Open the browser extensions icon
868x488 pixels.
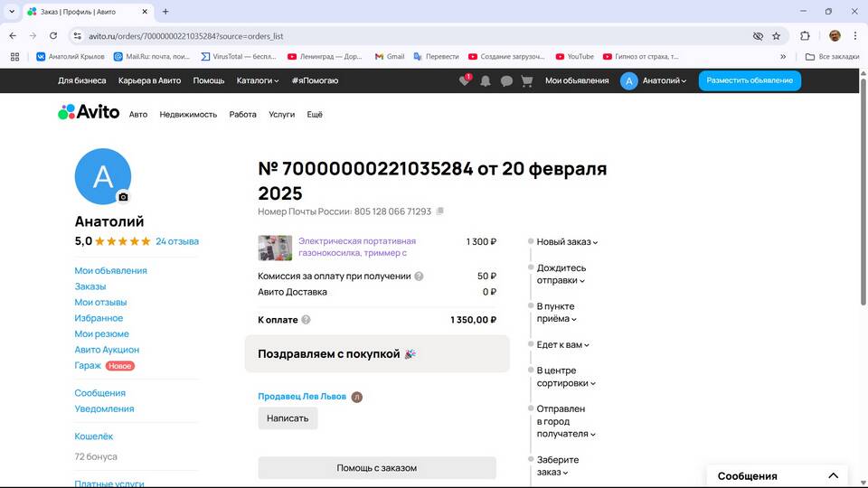[x=805, y=36]
